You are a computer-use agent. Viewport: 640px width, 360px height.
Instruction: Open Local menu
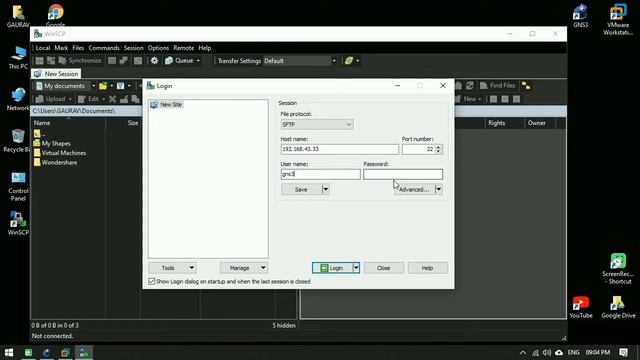(42, 48)
